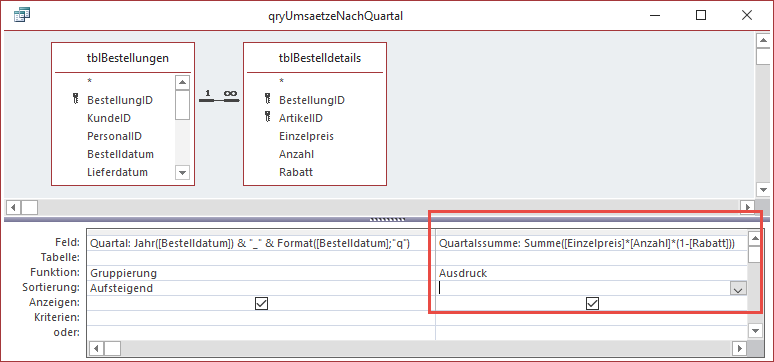Select Rabatt field in tblBestelldetails

click(296, 172)
